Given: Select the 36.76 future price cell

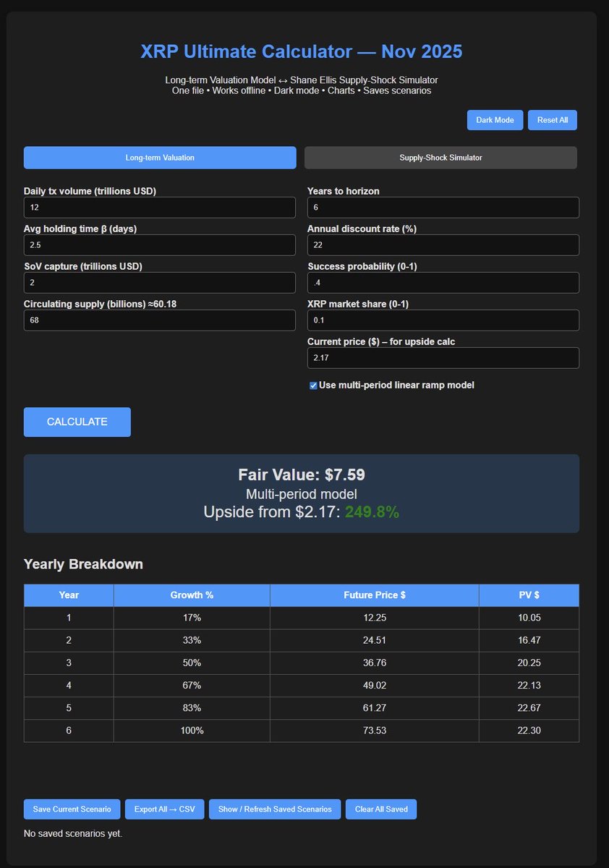Looking at the screenshot, I should [375, 663].
